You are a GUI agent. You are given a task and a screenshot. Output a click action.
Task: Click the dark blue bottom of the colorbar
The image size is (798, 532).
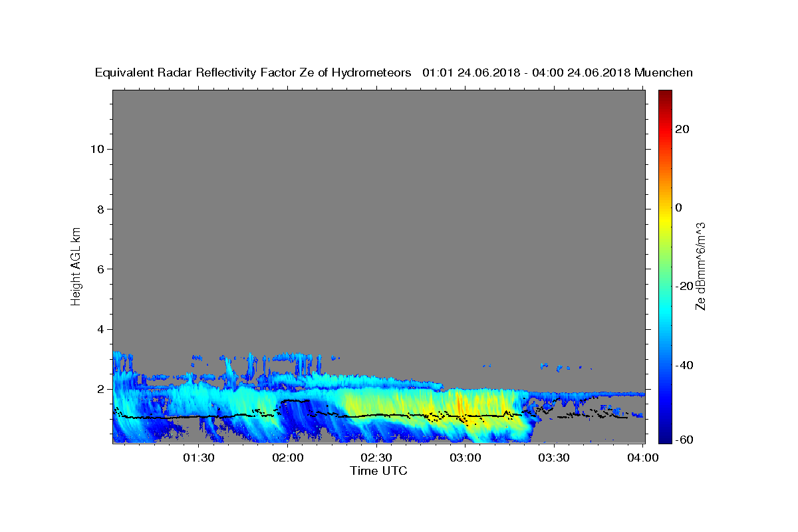665,437
